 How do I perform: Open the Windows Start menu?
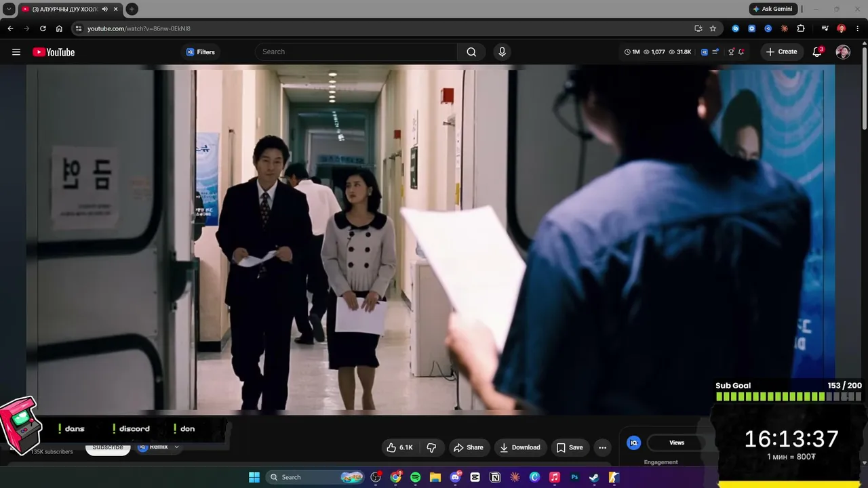coord(254,477)
